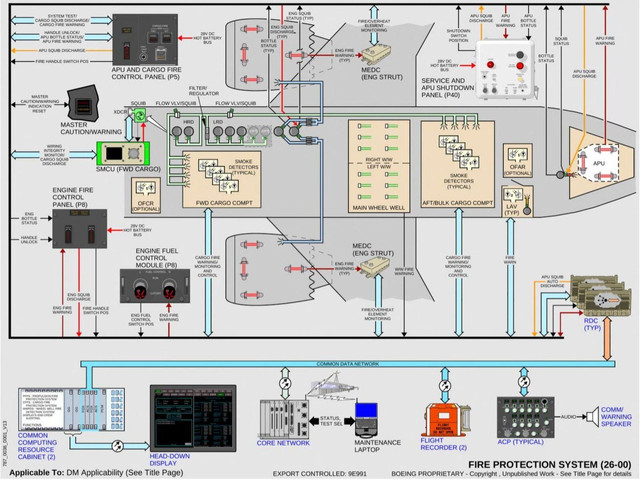The height and width of the screenshot is (480, 640).
Task: Select the HRD fire extinguisher bottles
Action: click(182, 131)
